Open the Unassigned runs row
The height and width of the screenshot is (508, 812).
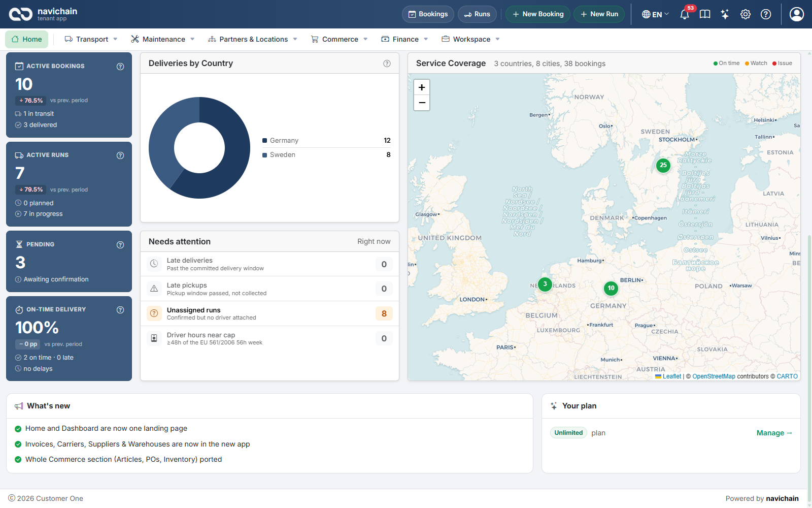click(x=269, y=313)
